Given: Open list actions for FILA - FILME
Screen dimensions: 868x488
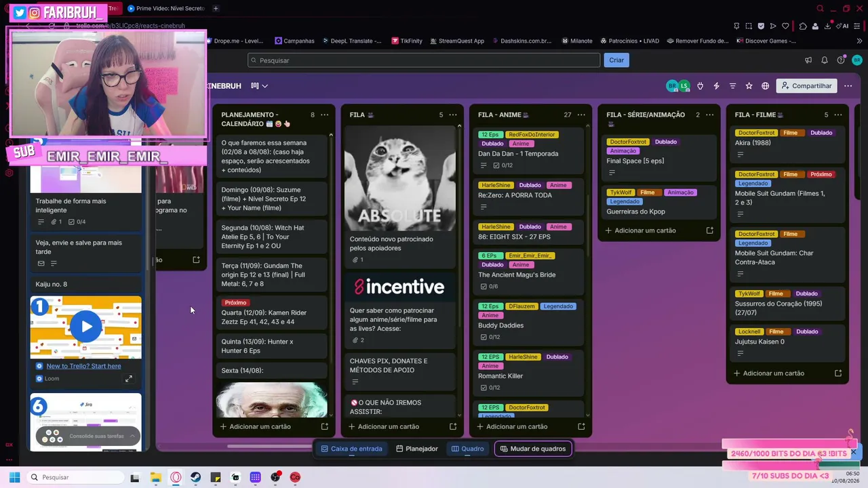Looking at the screenshot, I should pos(838,115).
